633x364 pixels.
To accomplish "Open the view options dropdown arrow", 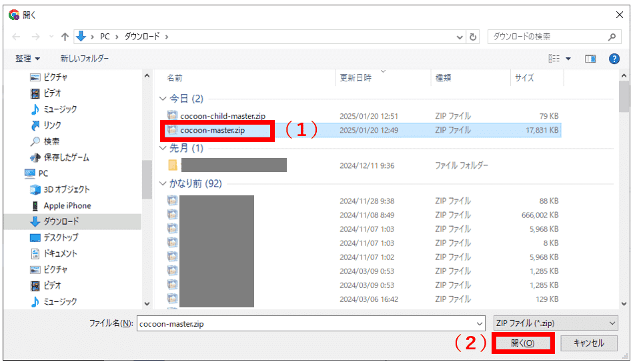I will [568, 59].
